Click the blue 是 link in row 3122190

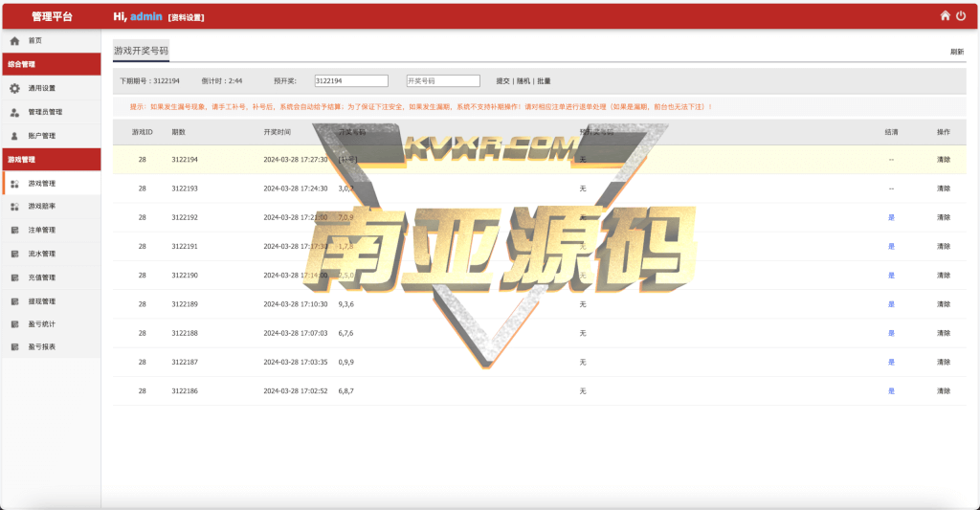click(x=891, y=275)
